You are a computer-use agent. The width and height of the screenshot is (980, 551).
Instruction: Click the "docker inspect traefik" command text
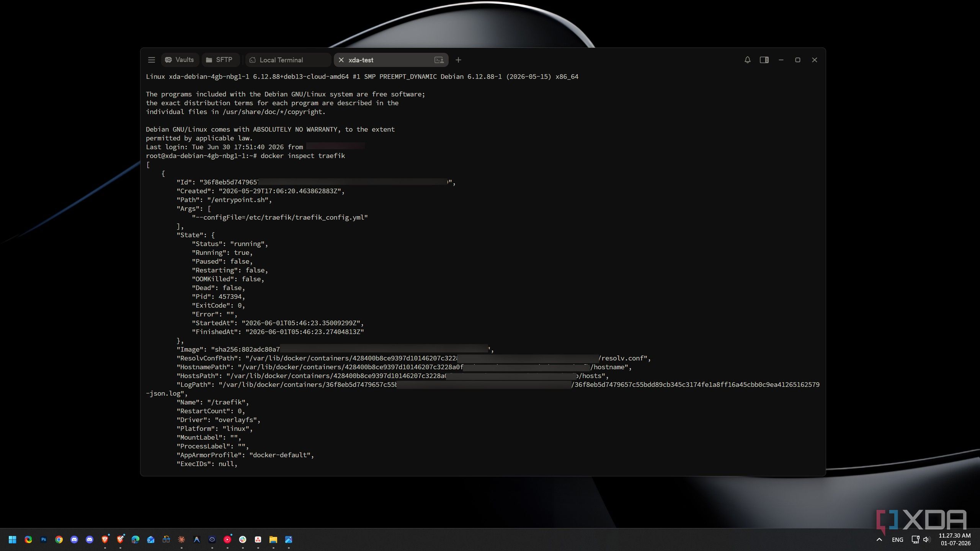point(303,156)
